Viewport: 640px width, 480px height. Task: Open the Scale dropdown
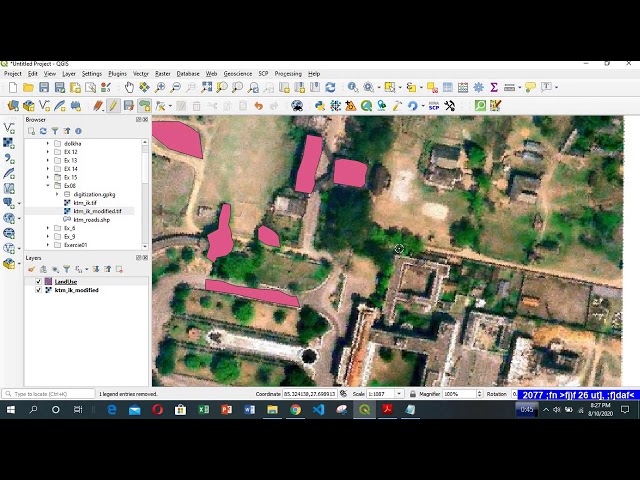pyautogui.click(x=399, y=394)
